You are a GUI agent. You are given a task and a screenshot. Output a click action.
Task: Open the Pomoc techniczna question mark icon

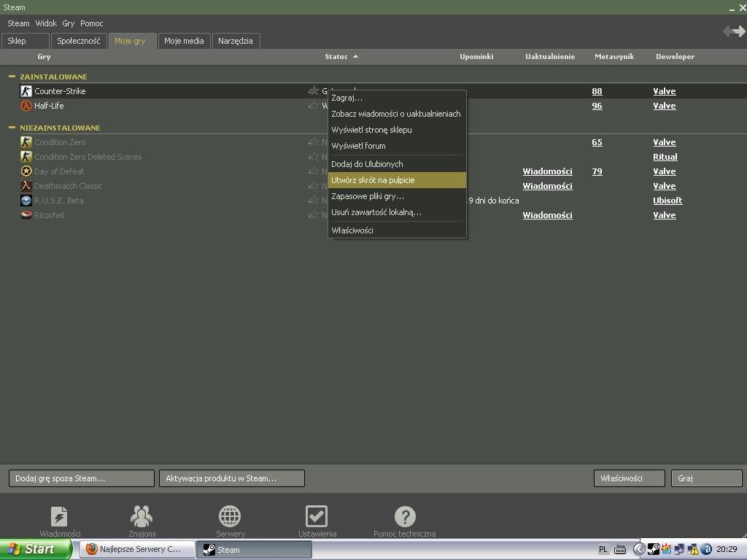click(405, 516)
